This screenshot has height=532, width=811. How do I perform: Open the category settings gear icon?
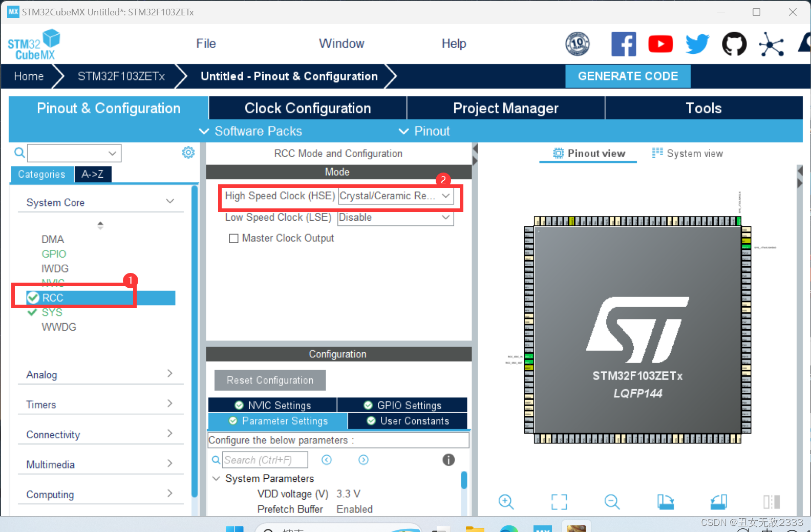click(188, 153)
